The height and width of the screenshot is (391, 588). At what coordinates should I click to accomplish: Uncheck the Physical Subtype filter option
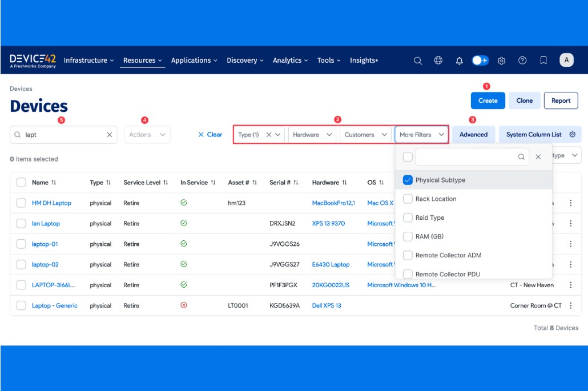click(x=408, y=179)
